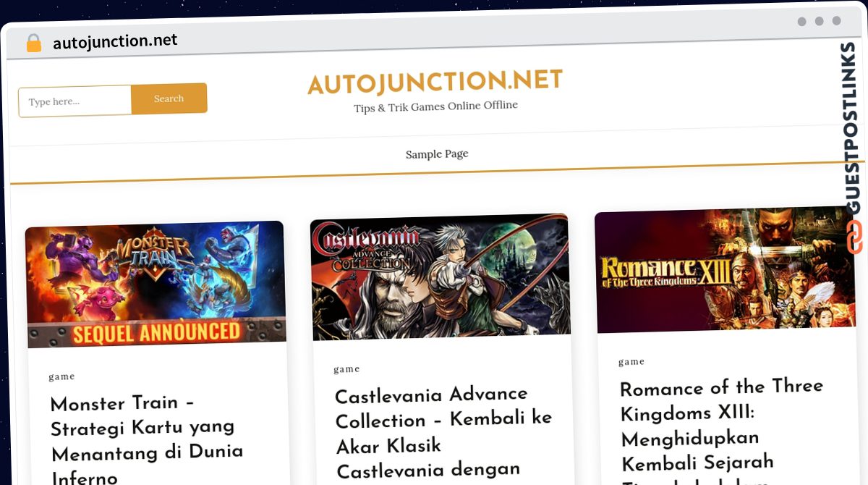Select the game category above Monster Train

tap(61, 376)
